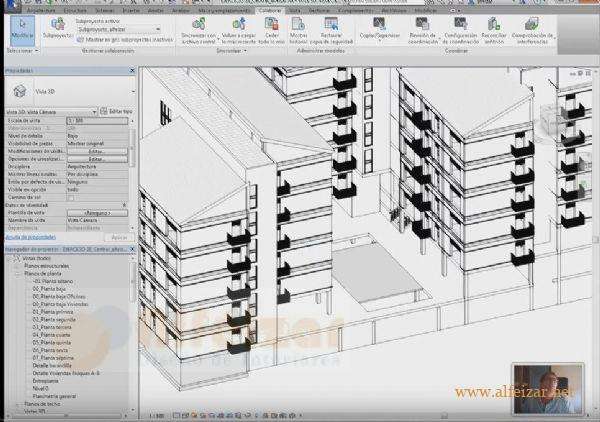Click the project browser horizontal scrollbar

[x=65, y=415]
